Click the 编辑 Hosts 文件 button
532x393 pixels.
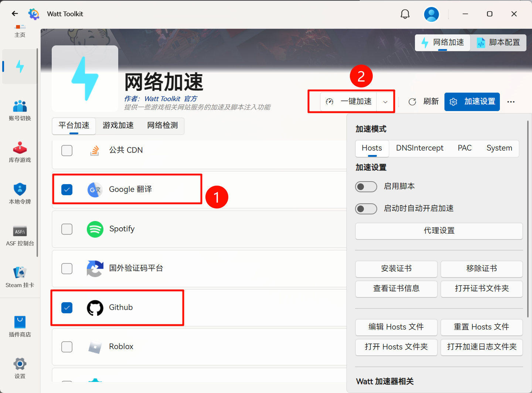(x=396, y=327)
